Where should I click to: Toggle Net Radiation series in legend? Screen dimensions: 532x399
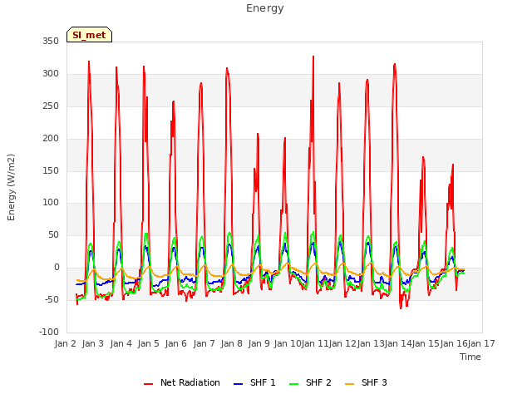[182, 382]
